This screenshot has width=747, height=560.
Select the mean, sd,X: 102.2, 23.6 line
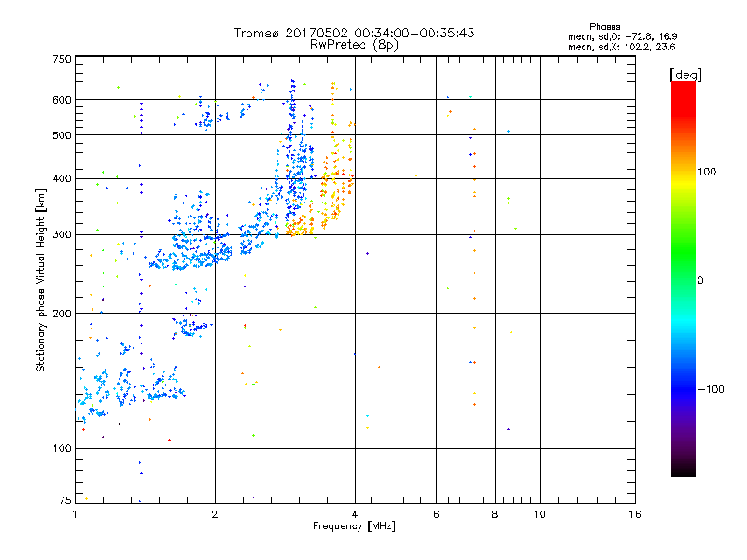[x=621, y=47]
